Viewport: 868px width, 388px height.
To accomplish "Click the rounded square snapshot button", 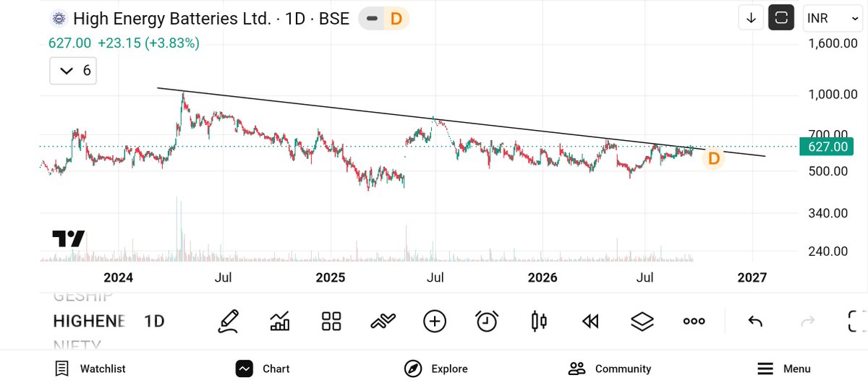I will click(781, 18).
